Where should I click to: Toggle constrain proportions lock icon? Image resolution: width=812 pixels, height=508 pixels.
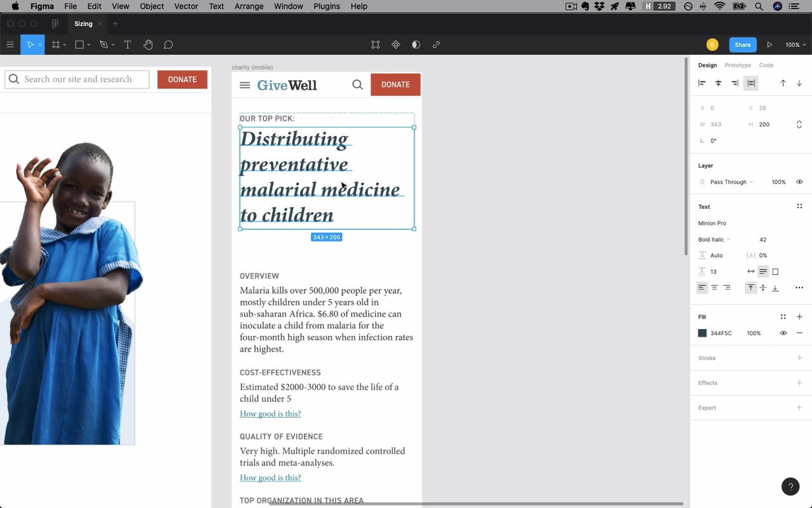point(799,124)
